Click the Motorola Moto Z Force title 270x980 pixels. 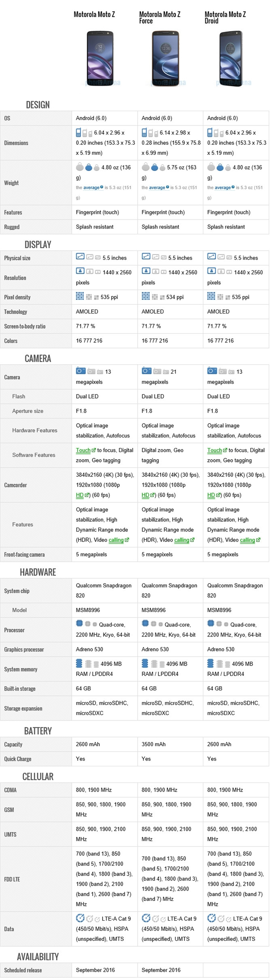pyautogui.click(x=160, y=18)
